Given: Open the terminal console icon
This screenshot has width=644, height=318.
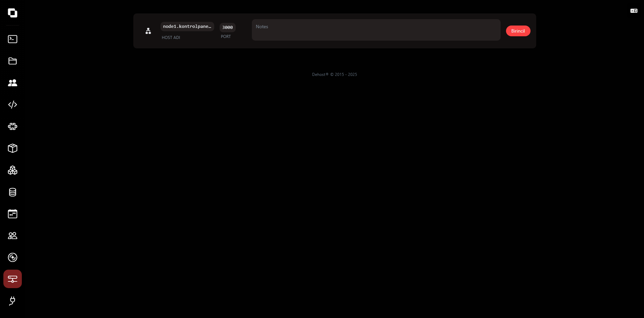Looking at the screenshot, I should pos(12,39).
